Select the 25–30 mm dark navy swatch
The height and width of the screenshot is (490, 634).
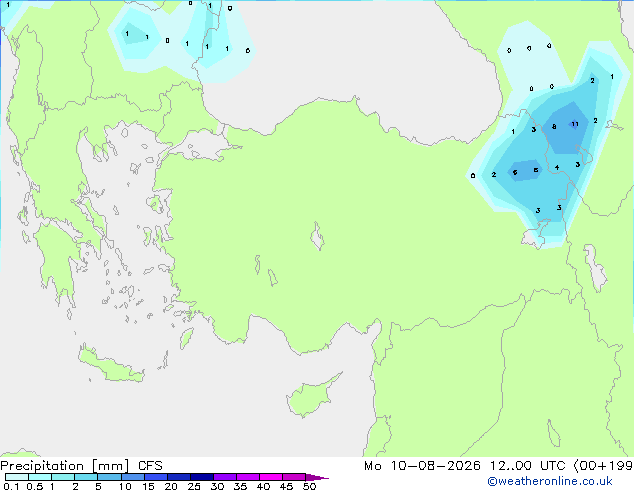(x=201, y=477)
